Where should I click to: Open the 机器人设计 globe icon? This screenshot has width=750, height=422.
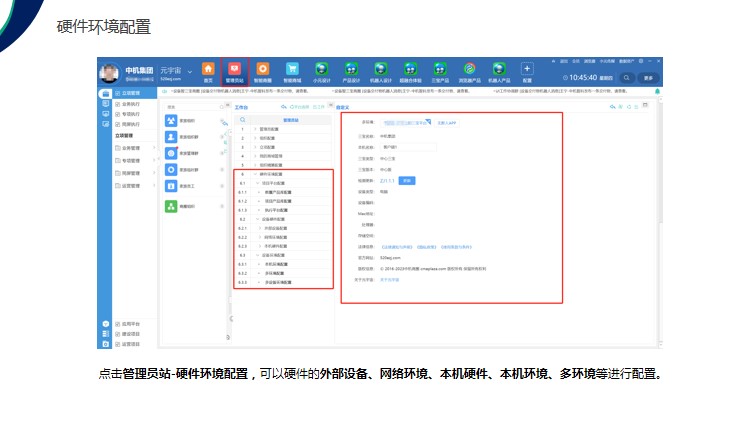[381, 69]
